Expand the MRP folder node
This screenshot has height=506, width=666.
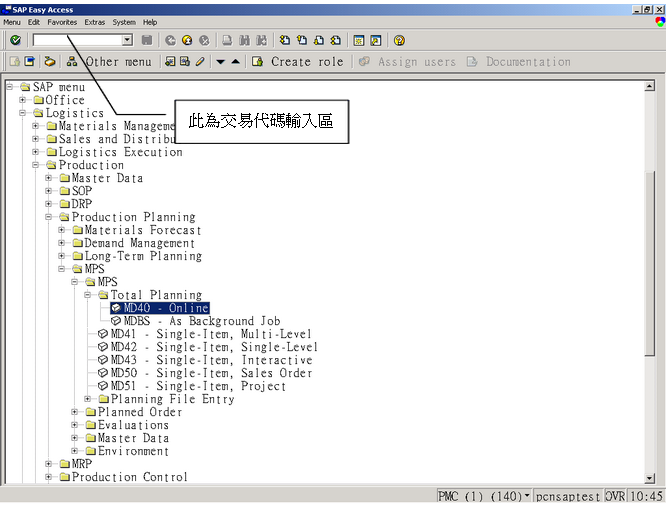point(48,464)
